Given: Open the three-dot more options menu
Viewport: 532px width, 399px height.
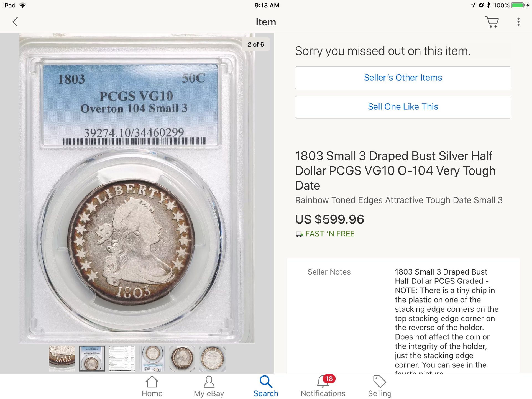Looking at the screenshot, I should pyautogui.click(x=518, y=22).
